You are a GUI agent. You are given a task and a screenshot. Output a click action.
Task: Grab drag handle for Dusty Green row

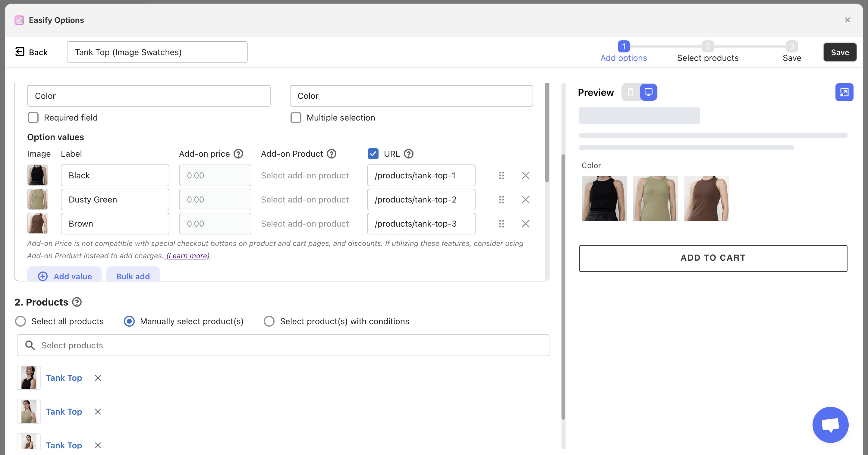pos(502,200)
